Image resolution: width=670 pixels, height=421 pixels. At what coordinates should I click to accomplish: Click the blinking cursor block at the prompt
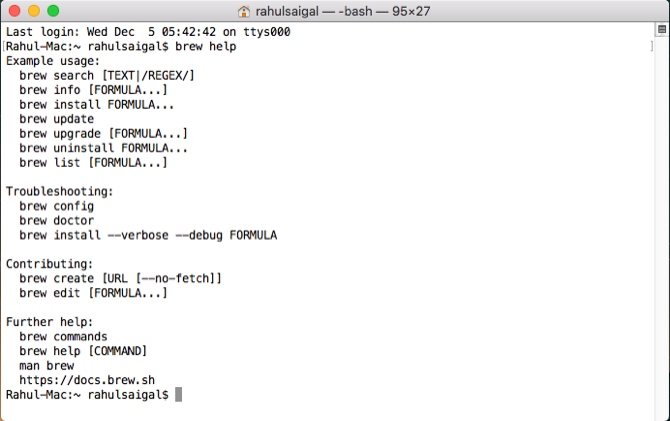click(179, 395)
